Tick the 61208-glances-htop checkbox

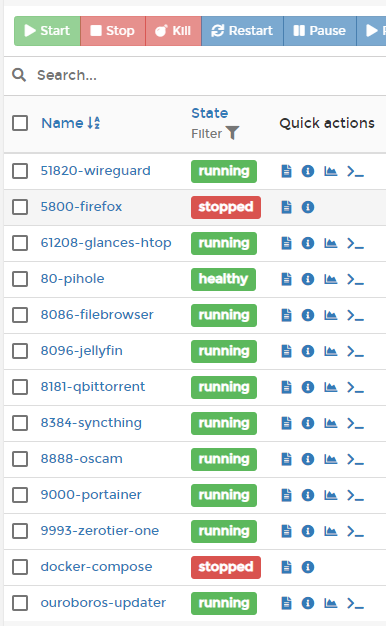click(x=20, y=243)
